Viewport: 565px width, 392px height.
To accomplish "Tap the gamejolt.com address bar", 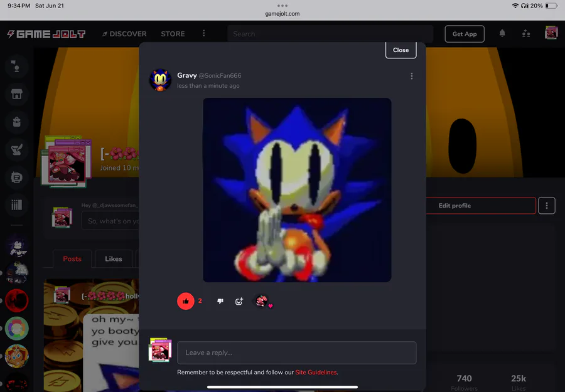I will pos(282,14).
